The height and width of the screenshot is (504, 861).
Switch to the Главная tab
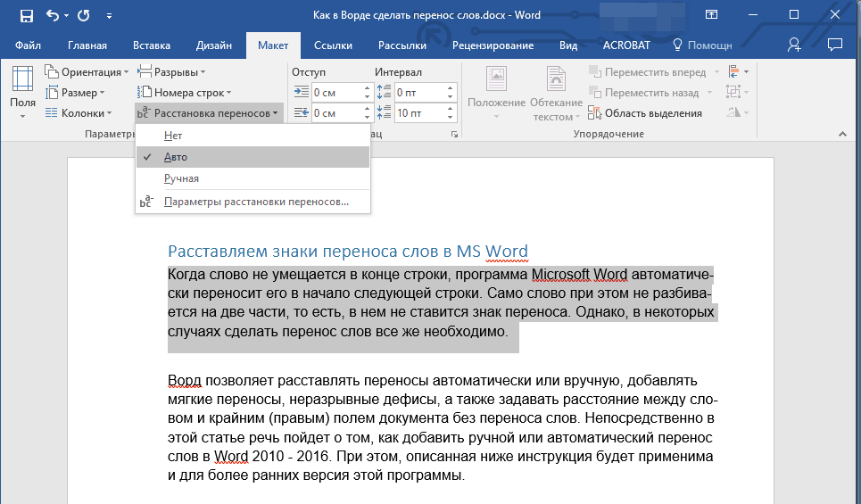[87, 45]
